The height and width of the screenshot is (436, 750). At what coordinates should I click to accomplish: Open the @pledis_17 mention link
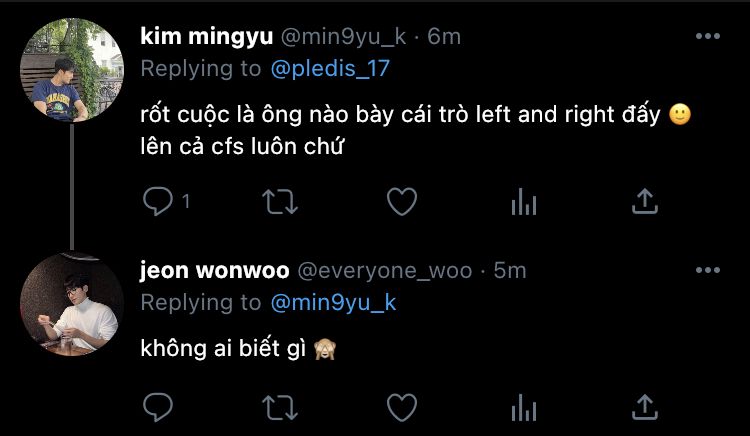[x=331, y=69]
